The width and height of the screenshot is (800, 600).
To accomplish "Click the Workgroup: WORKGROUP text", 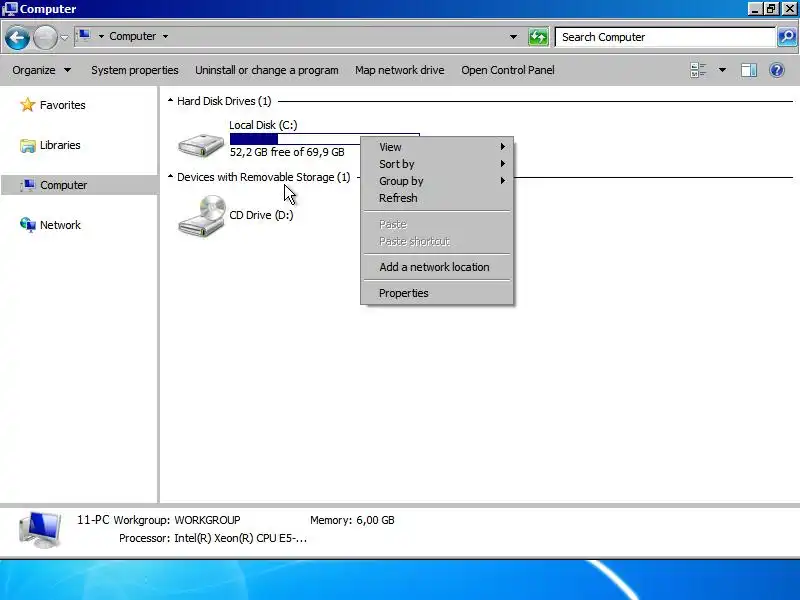I will tap(177, 520).
